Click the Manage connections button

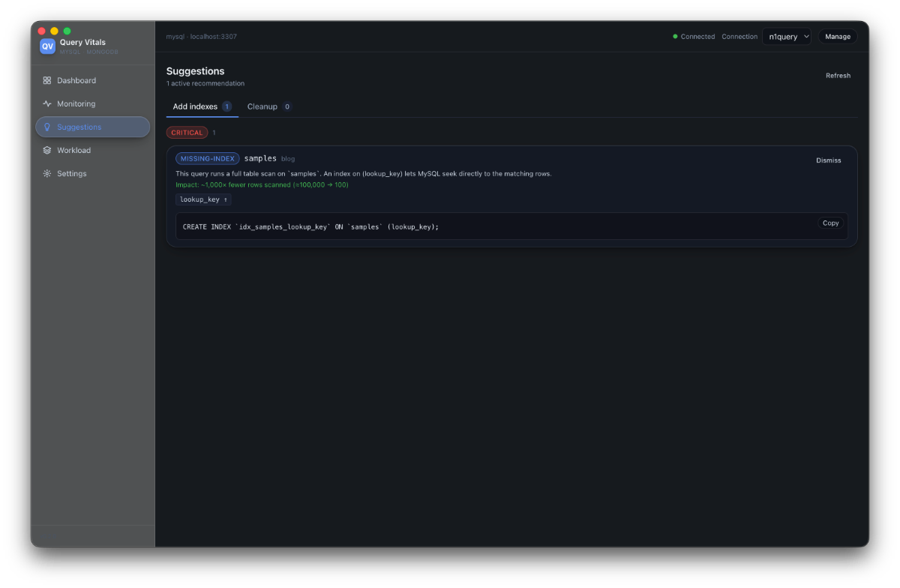pos(838,36)
